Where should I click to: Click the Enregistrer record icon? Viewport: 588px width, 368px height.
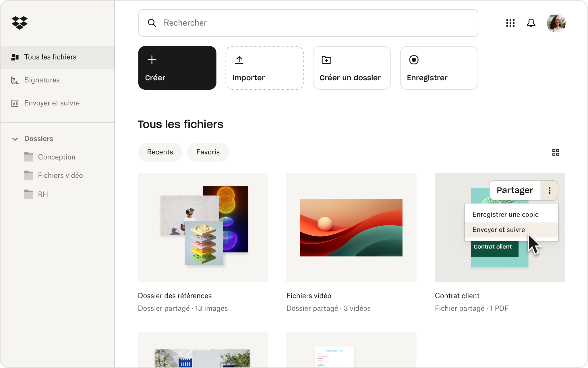click(414, 59)
